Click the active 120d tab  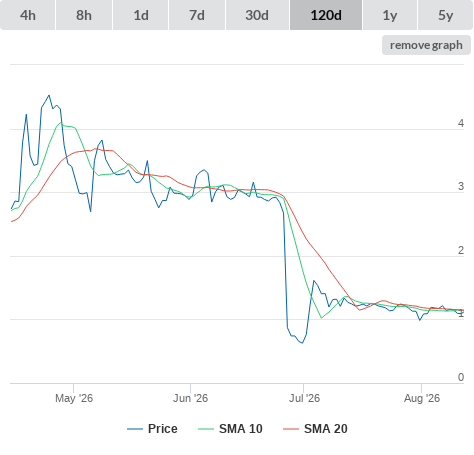point(326,15)
